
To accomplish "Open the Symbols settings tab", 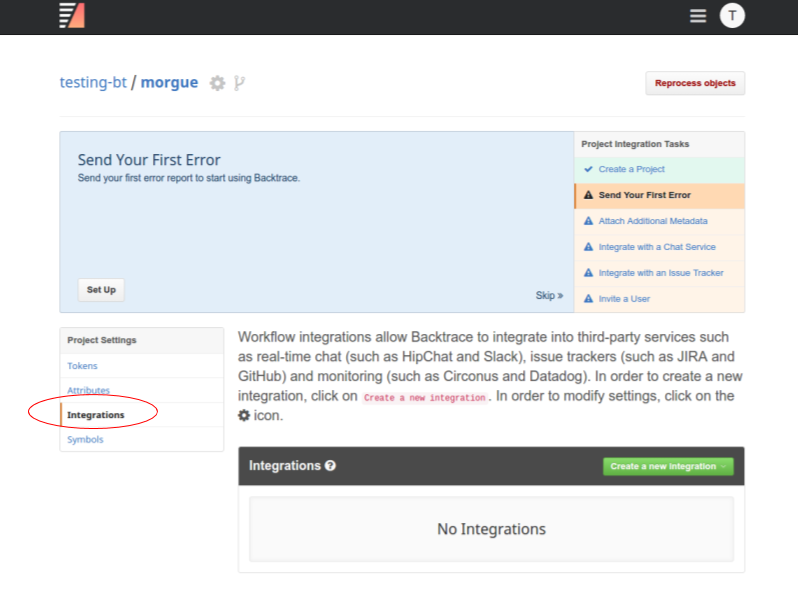I will (x=85, y=440).
